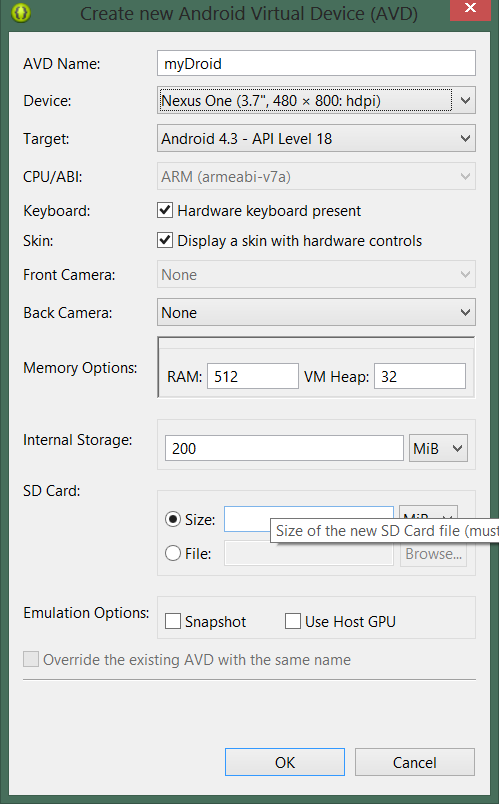Image resolution: width=499 pixels, height=804 pixels.
Task: Open the Back Camera dropdown
Action: point(316,312)
